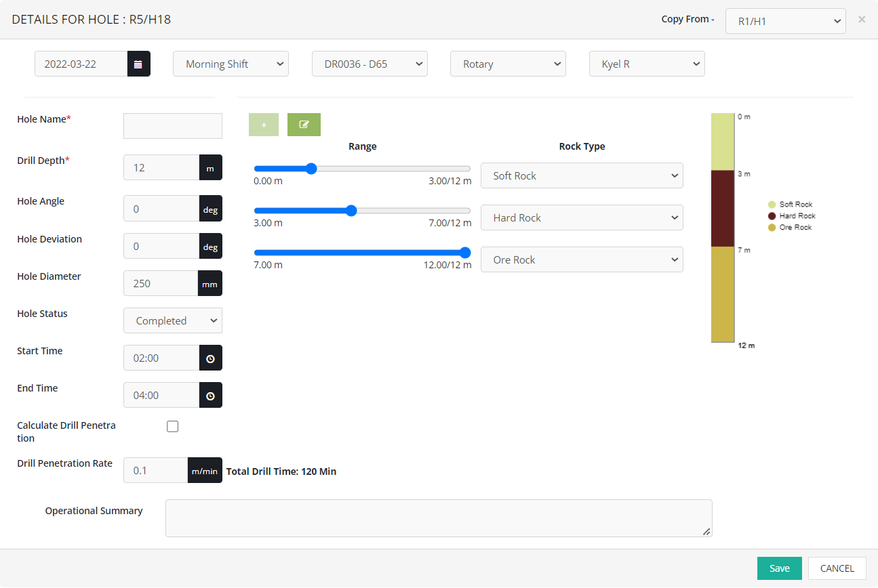Toggle Hard Rock legend entry

[x=791, y=216]
